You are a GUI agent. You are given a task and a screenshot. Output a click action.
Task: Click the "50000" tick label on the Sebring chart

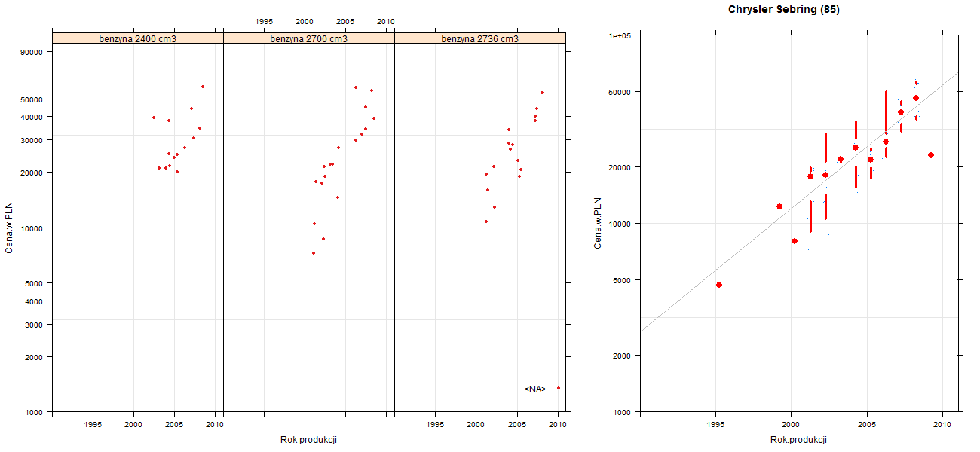620,92
